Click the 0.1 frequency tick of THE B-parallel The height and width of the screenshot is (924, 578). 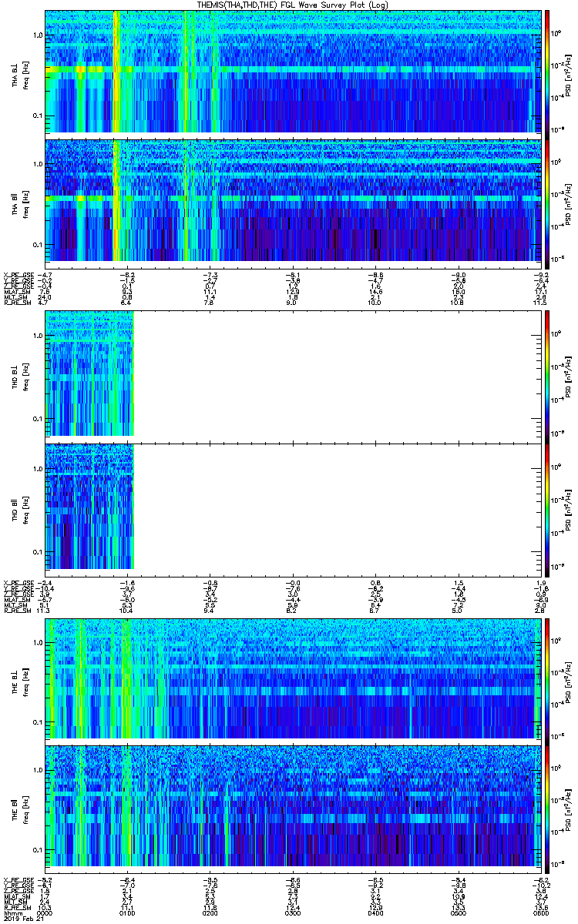38,850
